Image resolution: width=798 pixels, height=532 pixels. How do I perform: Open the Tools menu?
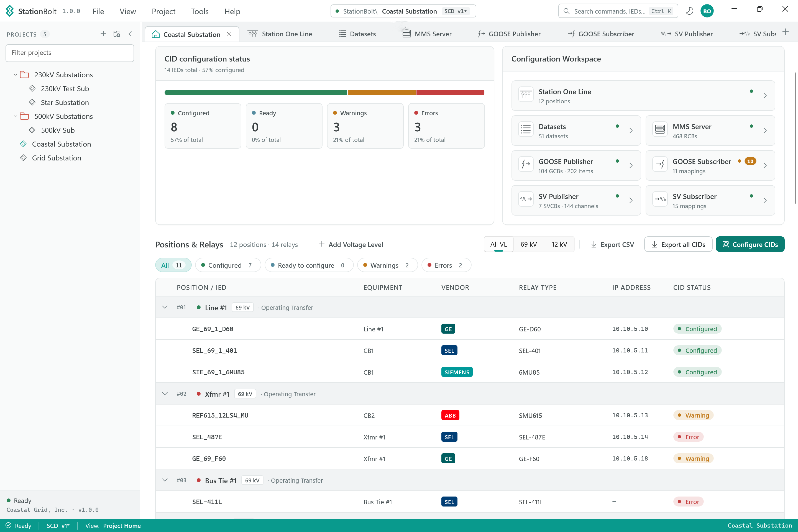click(x=200, y=11)
